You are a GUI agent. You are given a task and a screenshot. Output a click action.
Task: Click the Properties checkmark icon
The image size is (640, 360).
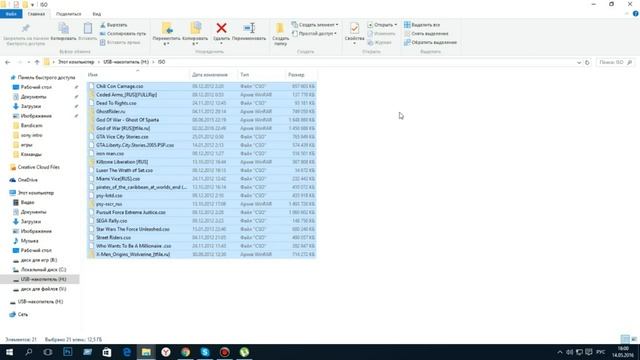tap(354, 28)
